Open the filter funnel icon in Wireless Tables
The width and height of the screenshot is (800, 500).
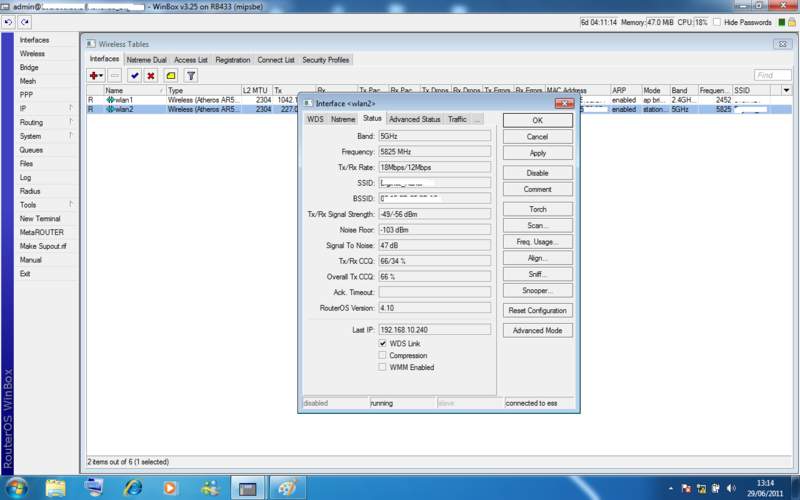click(x=190, y=75)
